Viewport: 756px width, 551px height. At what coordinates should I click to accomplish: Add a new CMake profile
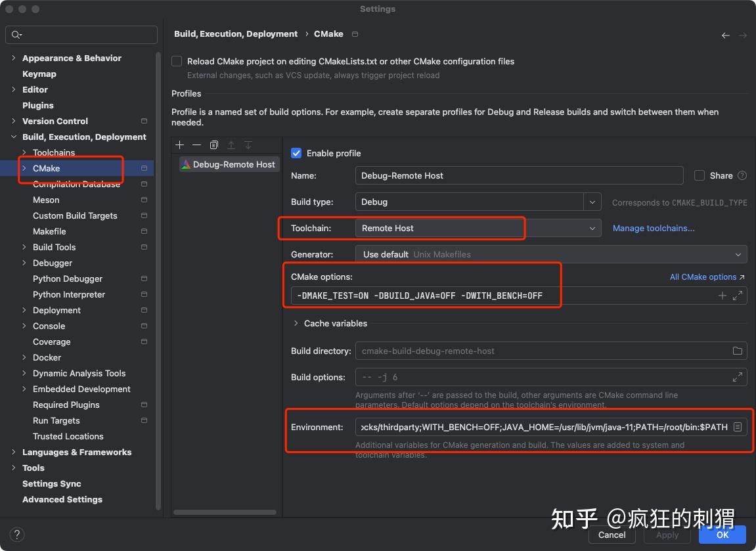point(179,145)
